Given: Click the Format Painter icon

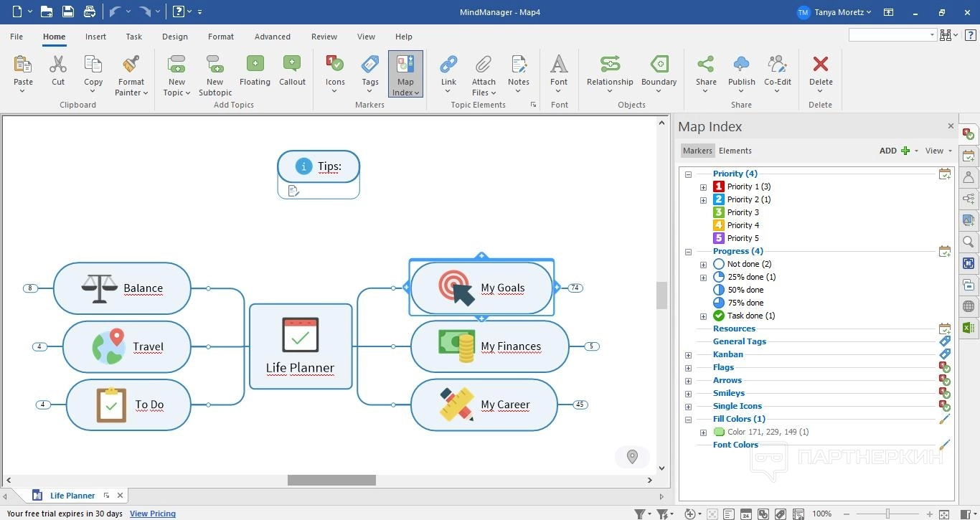Looking at the screenshot, I should click(x=131, y=65).
